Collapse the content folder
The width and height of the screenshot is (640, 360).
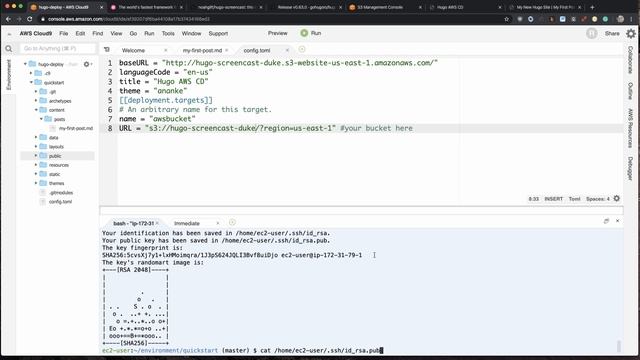36,110
